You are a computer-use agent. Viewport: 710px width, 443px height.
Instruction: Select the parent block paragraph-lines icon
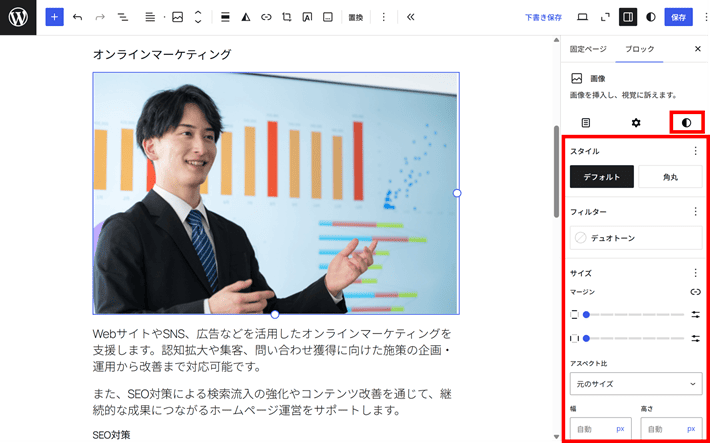pyautogui.click(x=150, y=17)
